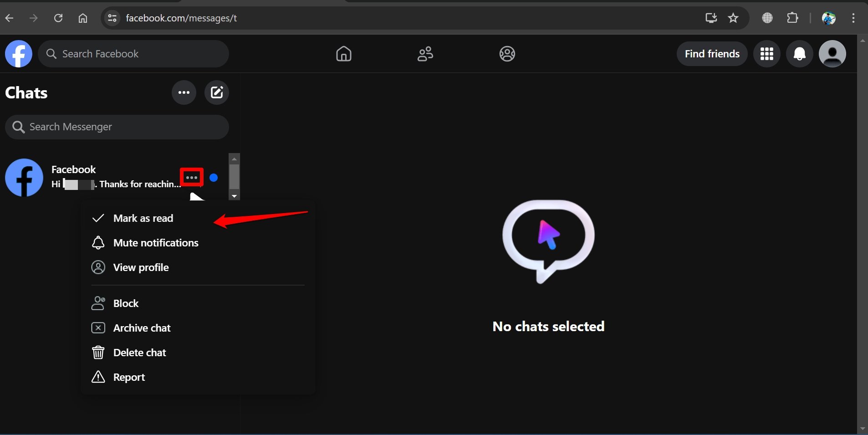
Task: Go to Facebook Home tab
Action: pos(344,54)
